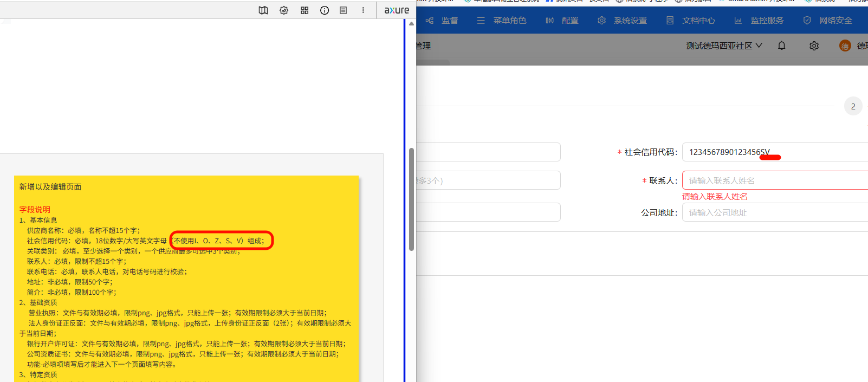The height and width of the screenshot is (382, 868).
Task: Click the 简介 非必填 限制100个字 line
Action: (x=72, y=292)
